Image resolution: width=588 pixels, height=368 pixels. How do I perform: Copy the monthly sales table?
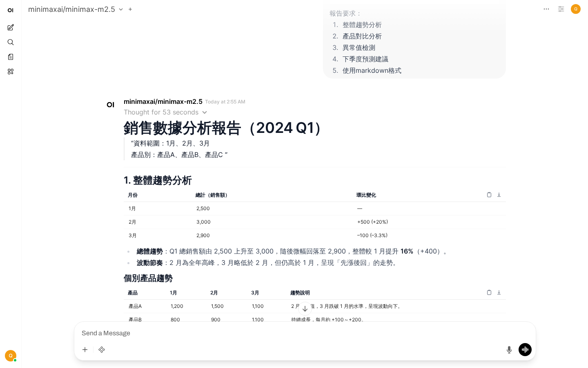click(489, 195)
